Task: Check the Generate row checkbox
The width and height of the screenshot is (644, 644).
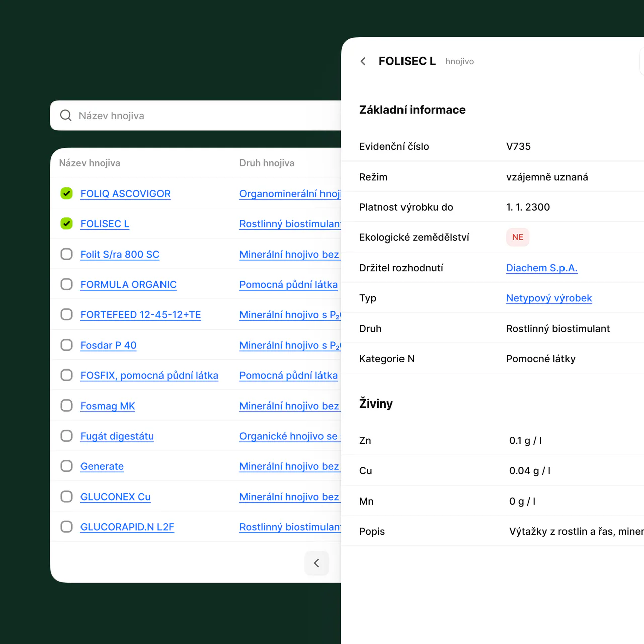Action: (66, 466)
